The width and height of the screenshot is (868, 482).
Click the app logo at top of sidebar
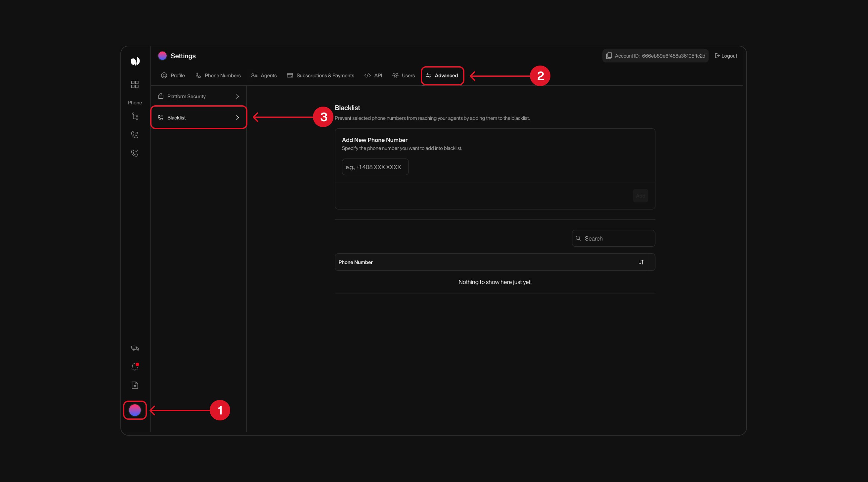tap(135, 61)
